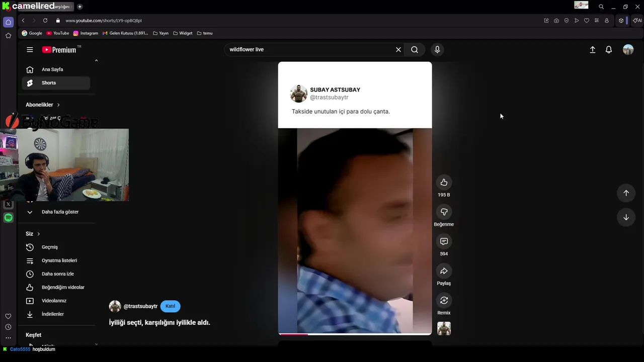
Task: Open the YouTube bookmark
Action: (58, 33)
